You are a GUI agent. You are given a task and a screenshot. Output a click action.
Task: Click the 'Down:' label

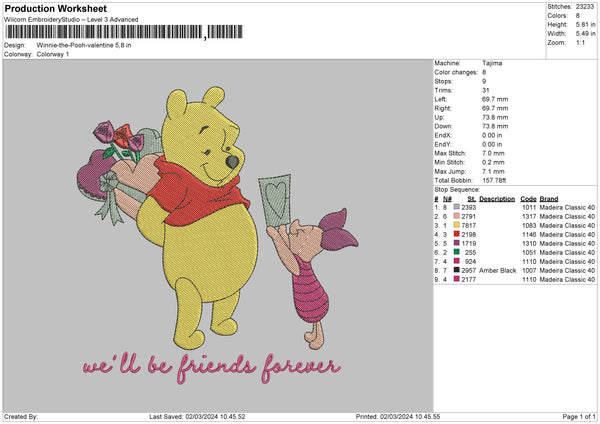pos(443,126)
